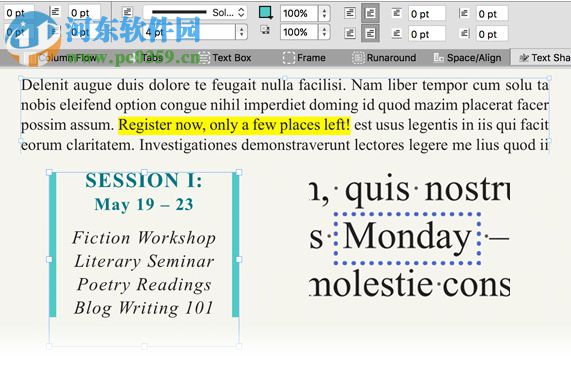The height and width of the screenshot is (368, 571).
Task: Click the 'Literary Seminar' line
Action: tap(144, 261)
